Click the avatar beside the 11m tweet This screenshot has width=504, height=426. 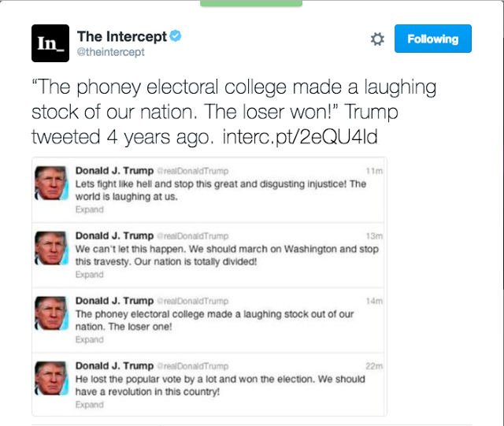[x=51, y=184]
